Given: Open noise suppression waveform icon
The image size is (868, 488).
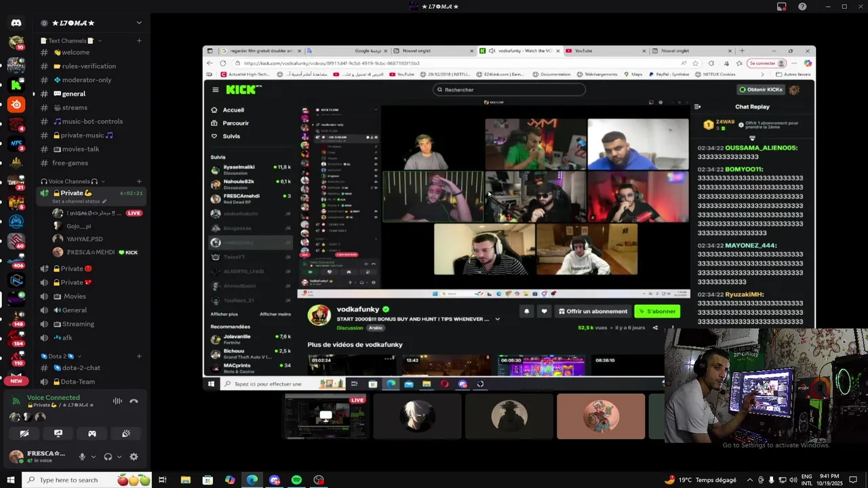Looking at the screenshot, I should point(117,401).
